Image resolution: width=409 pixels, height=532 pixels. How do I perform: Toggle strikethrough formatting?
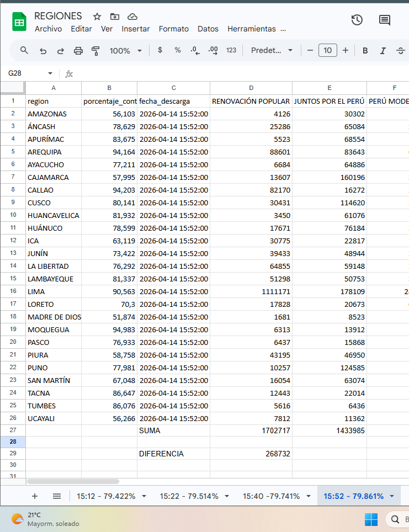coord(401,51)
